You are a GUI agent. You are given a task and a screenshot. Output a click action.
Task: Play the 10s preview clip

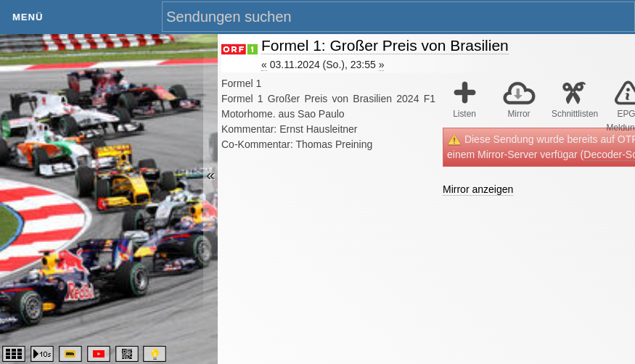click(42, 354)
